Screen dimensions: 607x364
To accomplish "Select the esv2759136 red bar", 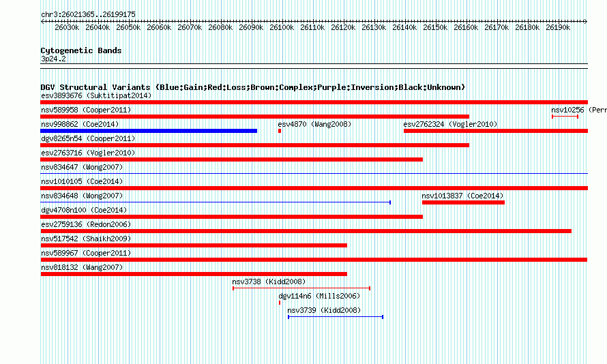I will point(306,231).
